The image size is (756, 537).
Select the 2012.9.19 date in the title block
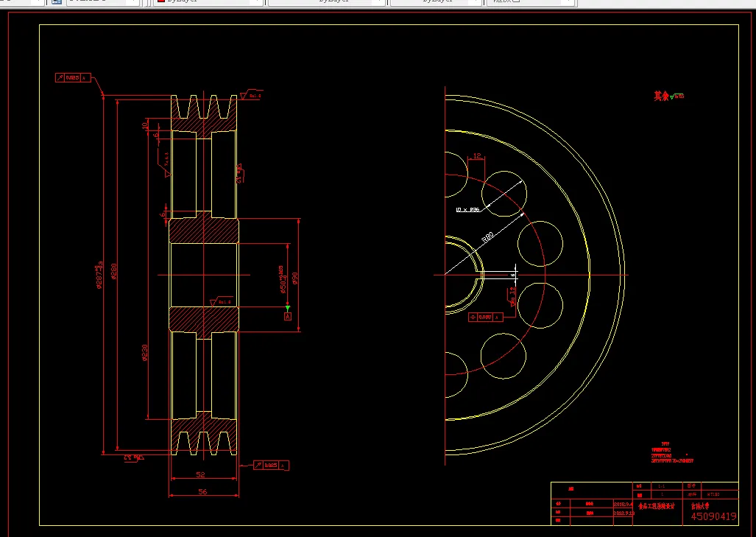click(623, 513)
